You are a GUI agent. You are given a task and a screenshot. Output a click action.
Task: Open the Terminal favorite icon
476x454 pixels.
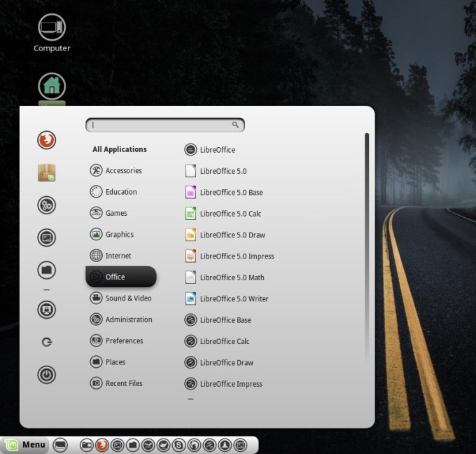tap(46, 238)
